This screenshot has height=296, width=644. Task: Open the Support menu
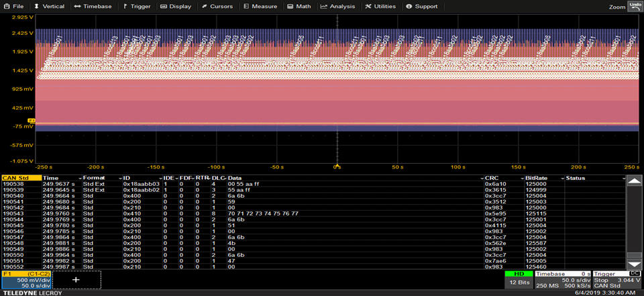tap(422, 6)
